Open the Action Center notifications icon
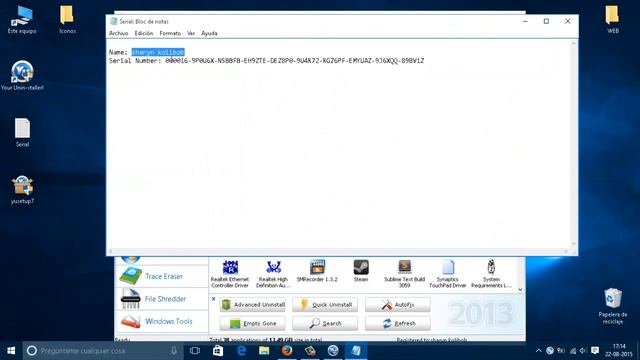The image size is (640, 360). click(x=595, y=351)
